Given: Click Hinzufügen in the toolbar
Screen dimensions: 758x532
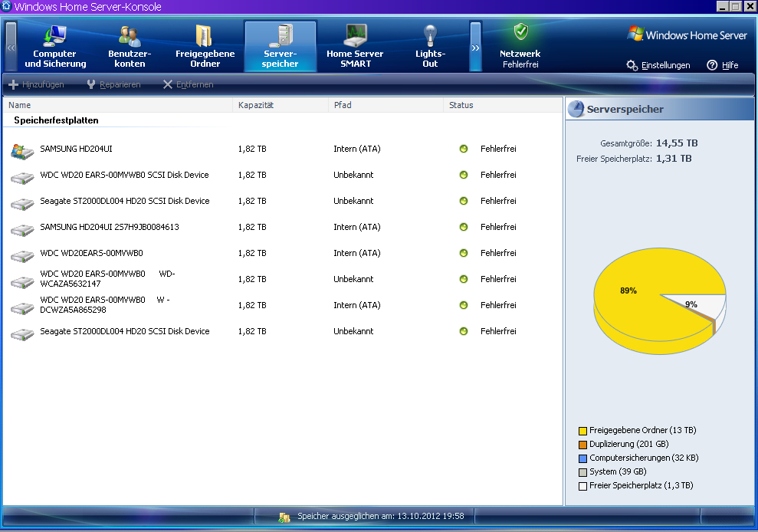Looking at the screenshot, I should point(37,84).
